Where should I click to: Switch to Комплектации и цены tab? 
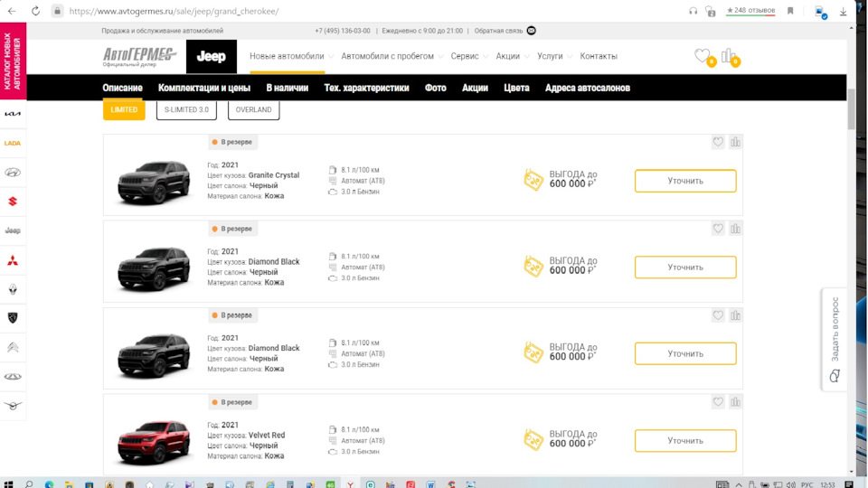click(203, 88)
